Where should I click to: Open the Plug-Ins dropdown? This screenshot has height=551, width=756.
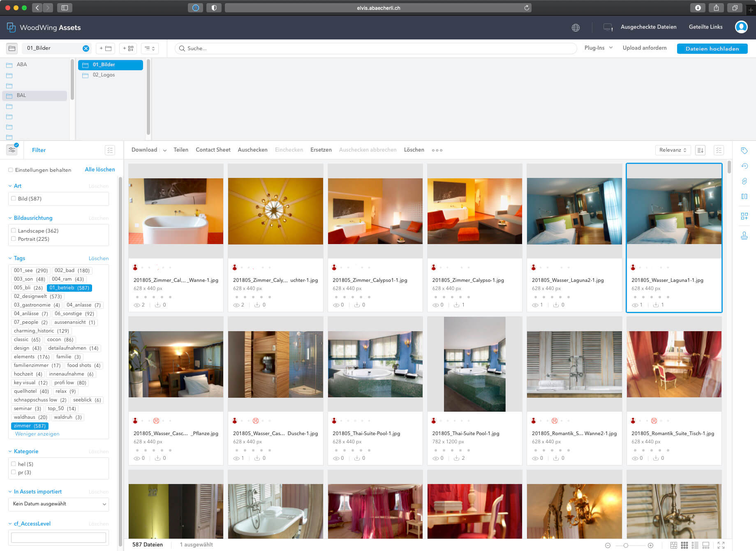[x=599, y=48]
